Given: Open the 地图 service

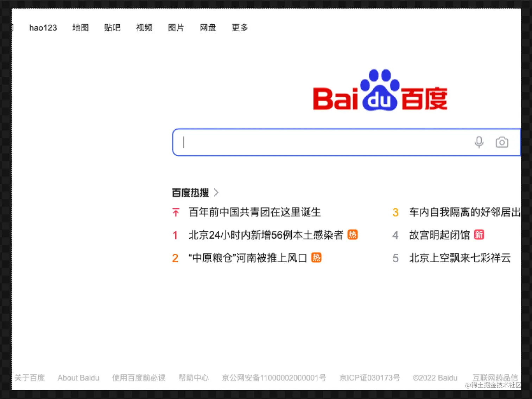Looking at the screenshot, I should pyautogui.click(x=80, y=28).
